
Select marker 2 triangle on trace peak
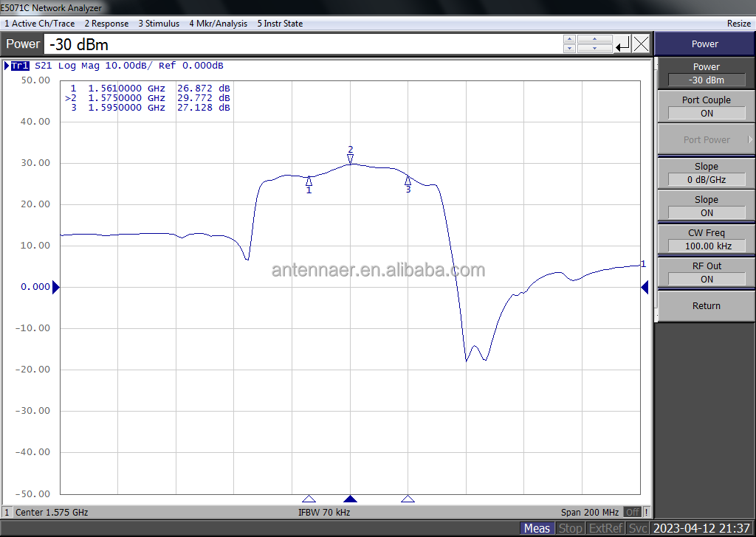point(351,159)
